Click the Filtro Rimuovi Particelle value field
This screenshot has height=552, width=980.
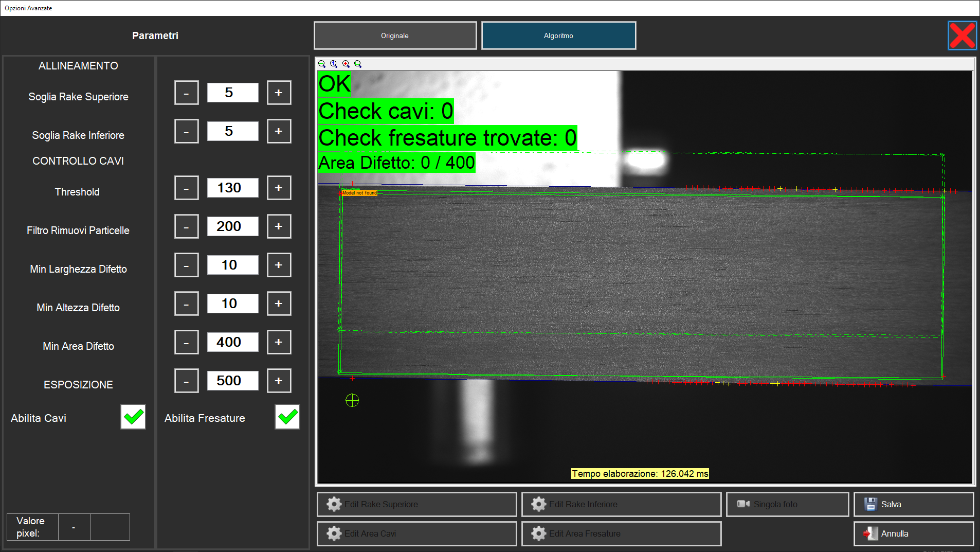coord(232,226)
